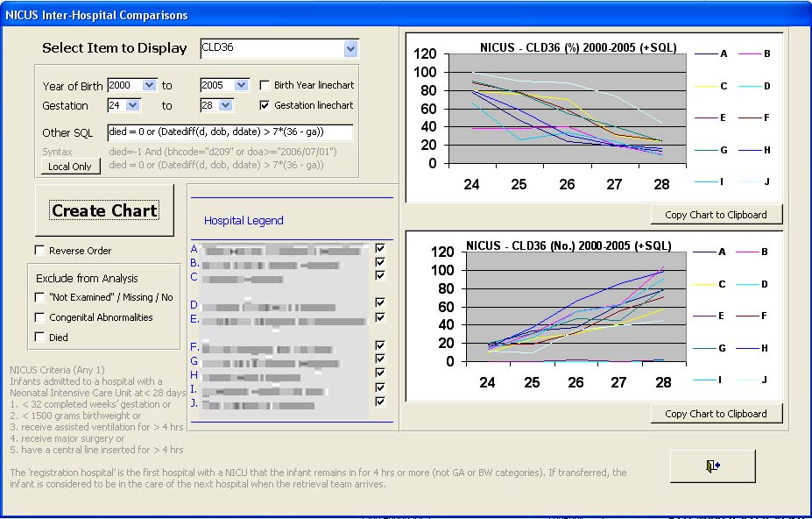812x519 pixels.
Task: Deselect Hospital J in the legend
Action: 379,402
